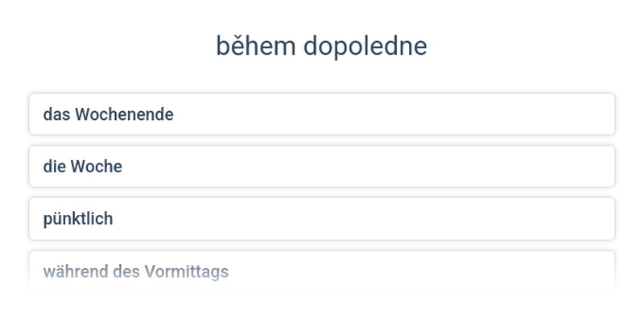The width and height of the screenshot is (644, 322).
Task: Answer with the German word for week
Action: pos(322,167)
